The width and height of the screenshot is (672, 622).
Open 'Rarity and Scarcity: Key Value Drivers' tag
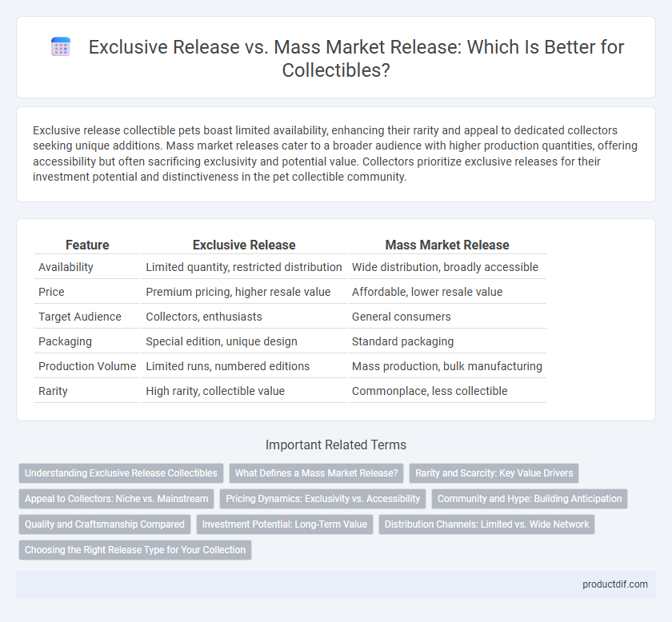(x=494, y=473)
